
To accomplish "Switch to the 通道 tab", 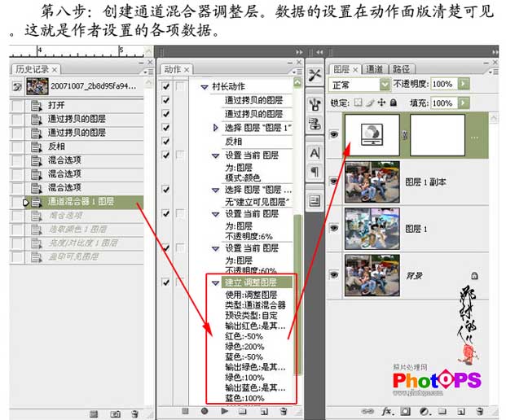I will coord(373,69).
